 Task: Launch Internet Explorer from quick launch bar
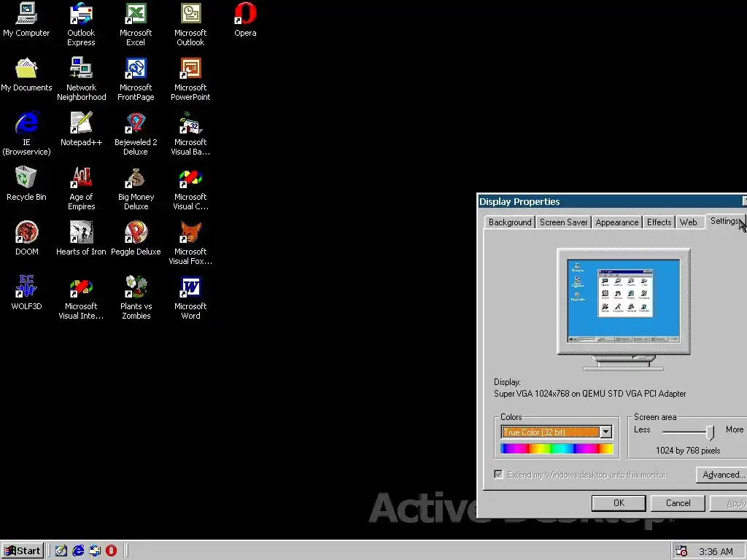(x=78, y=551)
